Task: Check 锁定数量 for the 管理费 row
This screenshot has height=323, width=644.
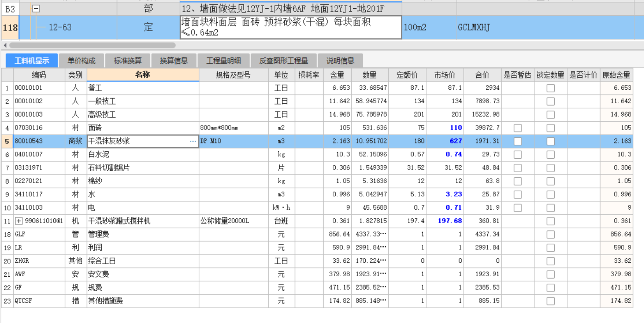Action: click(551, 235)
